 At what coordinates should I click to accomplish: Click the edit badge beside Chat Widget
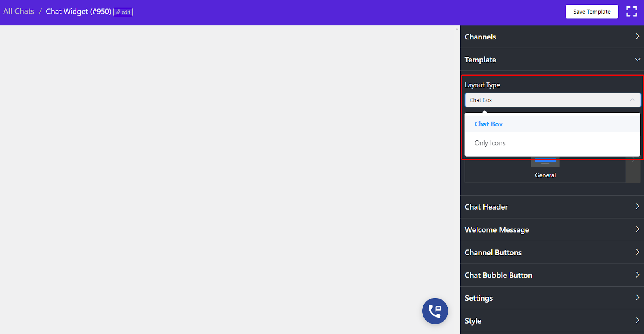click(123, 12)
